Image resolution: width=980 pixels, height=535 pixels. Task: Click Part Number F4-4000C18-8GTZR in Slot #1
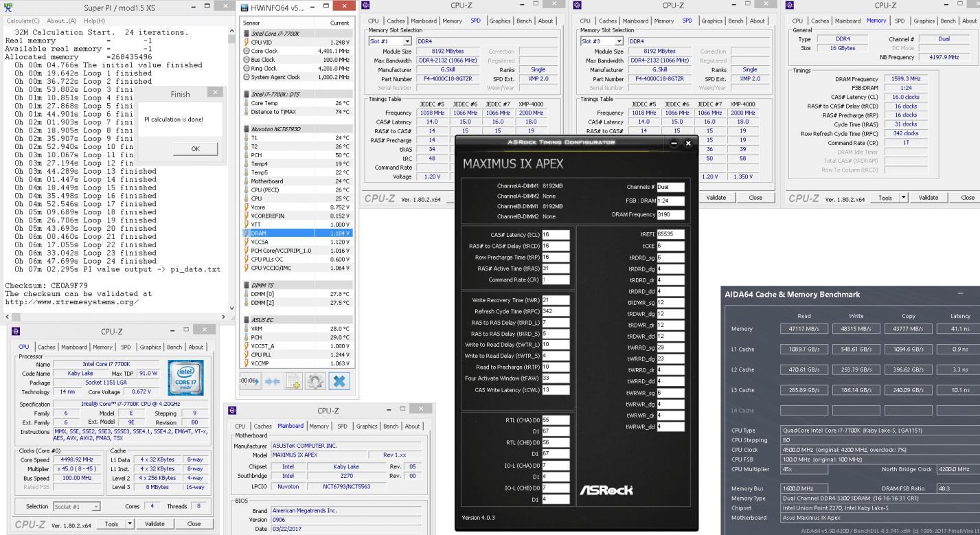coord(446,79)
